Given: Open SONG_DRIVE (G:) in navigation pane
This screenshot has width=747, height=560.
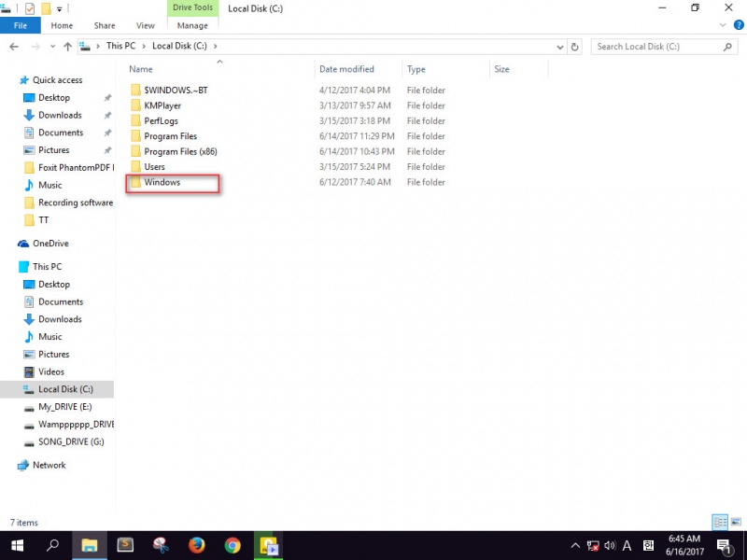Looking at the screenshot, I should (x=71, y=441).
